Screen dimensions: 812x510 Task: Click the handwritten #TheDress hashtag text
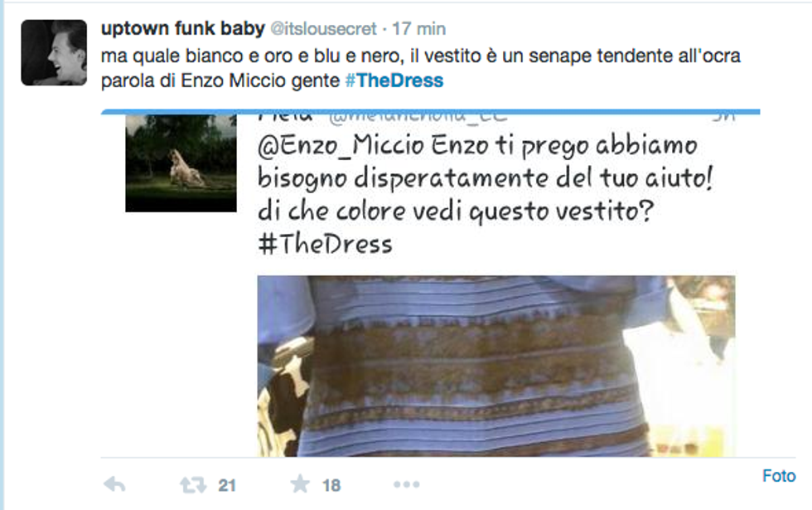click(x=325, y=244)
